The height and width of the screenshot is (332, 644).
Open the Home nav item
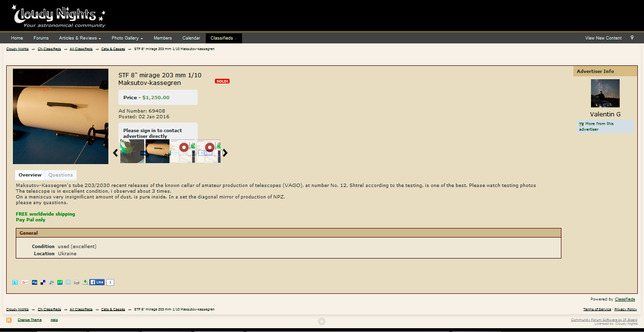coord(17,38)
